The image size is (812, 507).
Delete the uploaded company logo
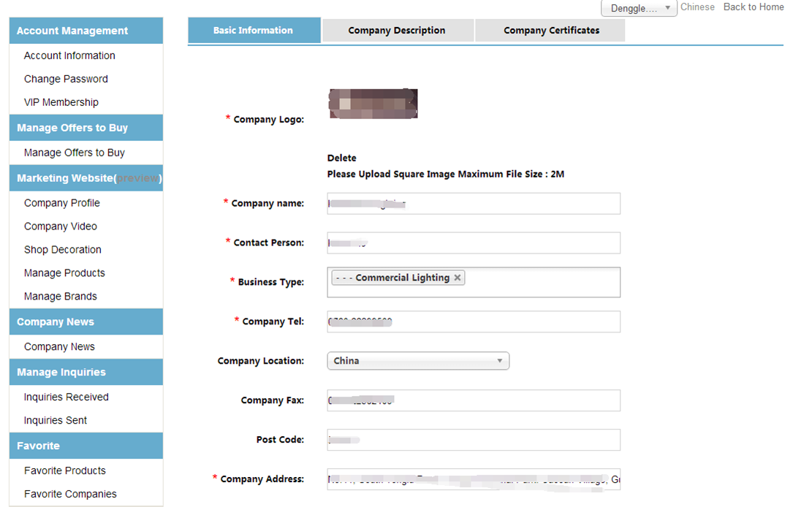coord(342,158)
